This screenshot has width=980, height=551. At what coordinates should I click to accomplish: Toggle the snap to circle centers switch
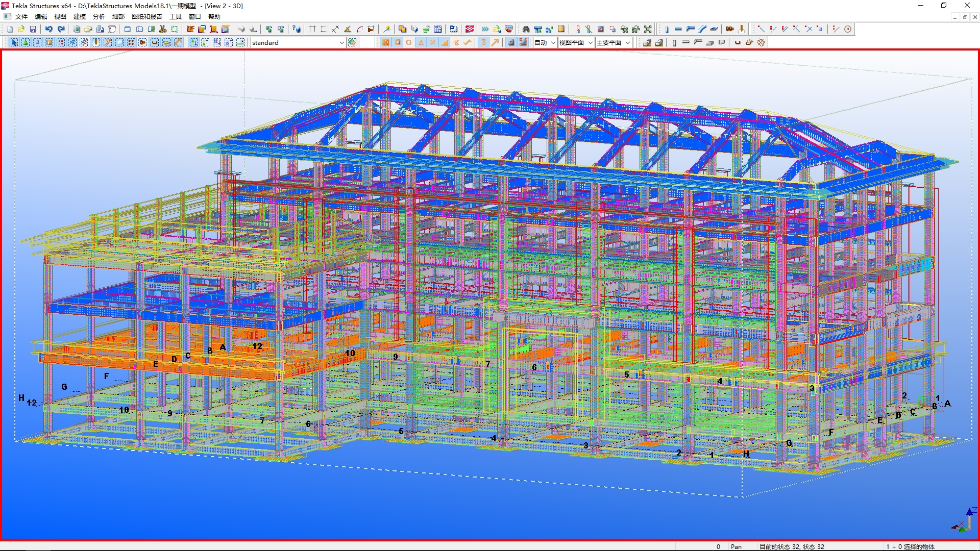409,42
